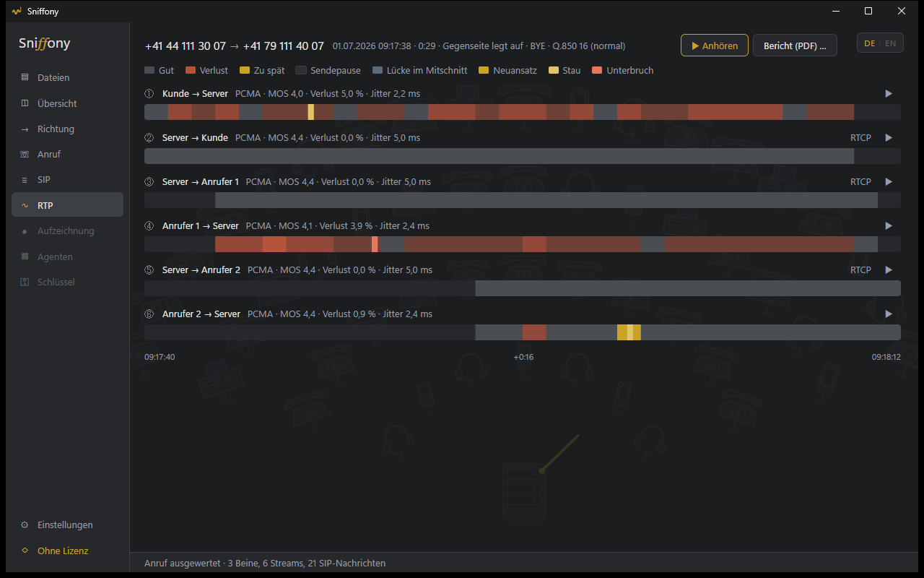Click the Agenten grid icon
The height and width of the screenshot is (578, 924).
25,256
